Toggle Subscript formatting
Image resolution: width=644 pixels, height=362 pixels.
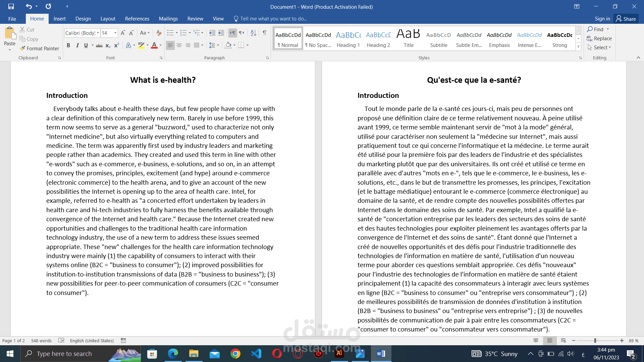pos(108,45)
